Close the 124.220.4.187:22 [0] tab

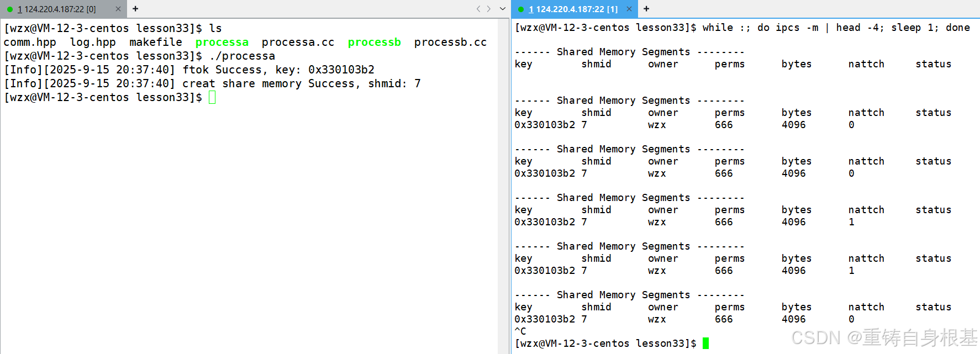point(118,9)
